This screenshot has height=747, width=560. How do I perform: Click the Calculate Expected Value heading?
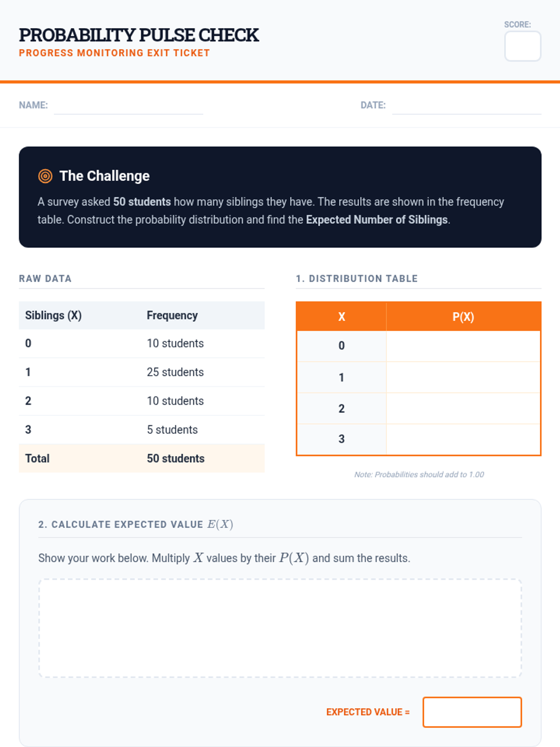(x=136, y=524)
